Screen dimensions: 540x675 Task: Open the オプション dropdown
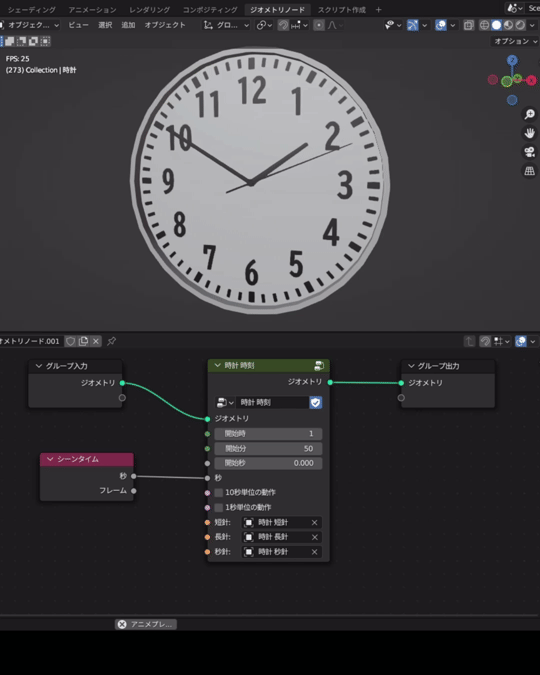click(515, 41)
